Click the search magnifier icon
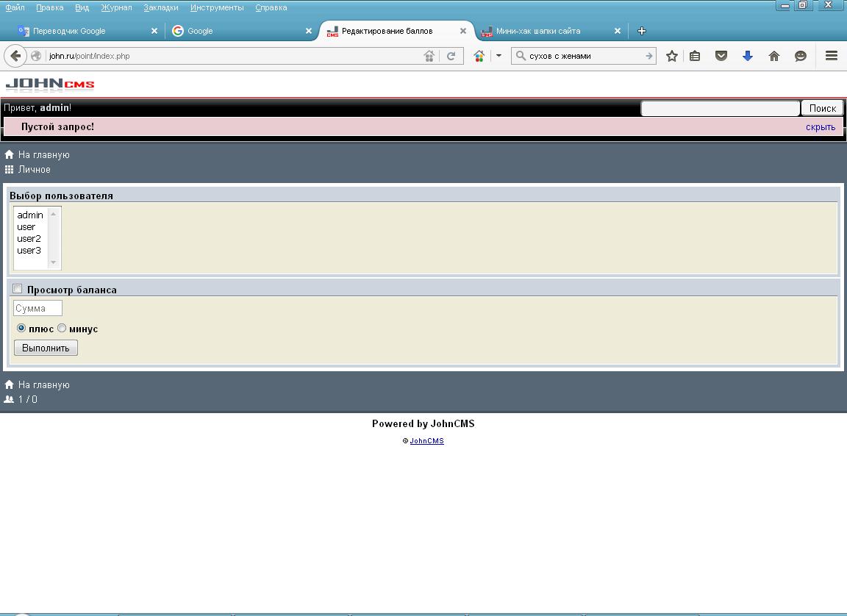This screenshot has height=616, width=847. 521,56
